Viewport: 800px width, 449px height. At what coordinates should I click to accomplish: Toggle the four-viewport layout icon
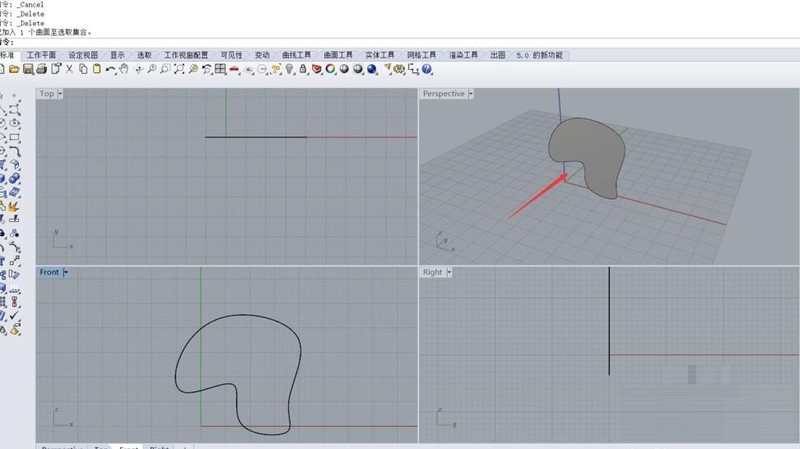pyautogui.click(x=220, y=69)
